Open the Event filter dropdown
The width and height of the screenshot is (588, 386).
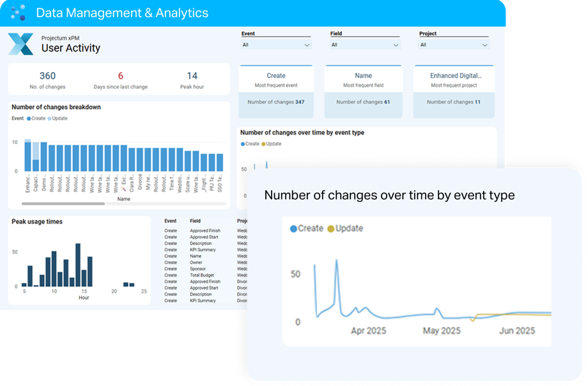point(276,45)
